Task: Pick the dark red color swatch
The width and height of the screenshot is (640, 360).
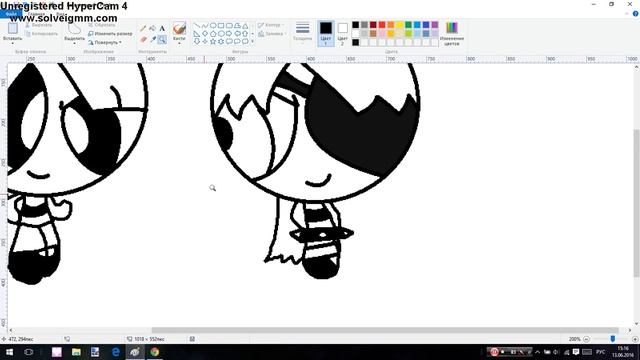Action: coord(373,25)
